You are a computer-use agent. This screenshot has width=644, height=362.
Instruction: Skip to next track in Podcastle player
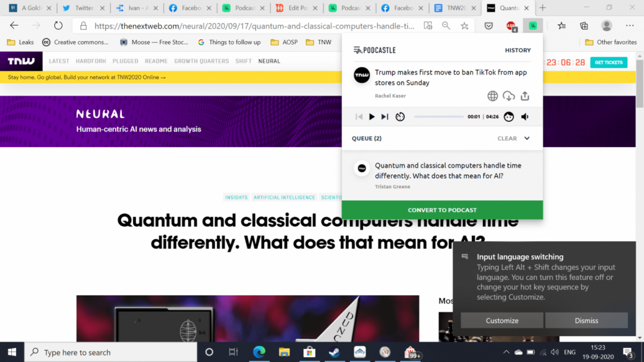coord(385,116)
